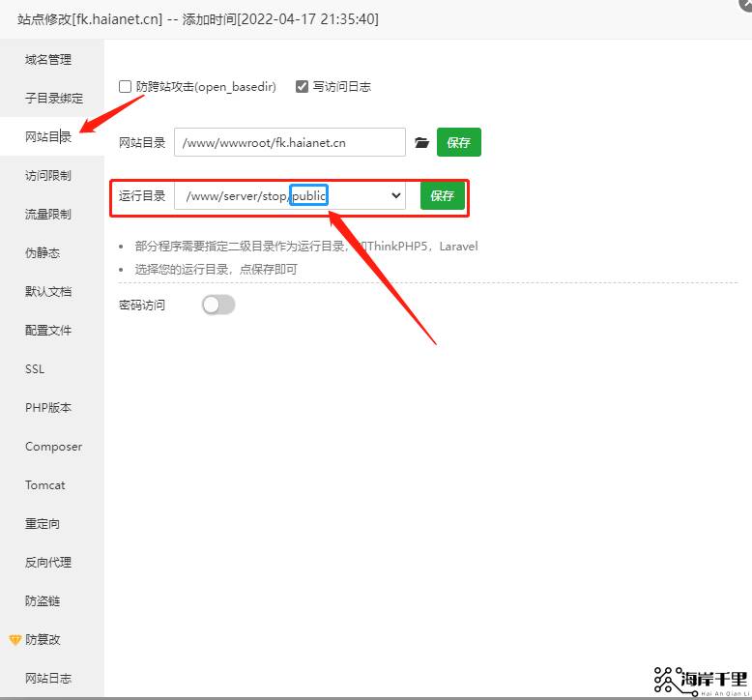The image size is (752, 700).
Task: Open the Composer tab
Action: pos(53,447)
